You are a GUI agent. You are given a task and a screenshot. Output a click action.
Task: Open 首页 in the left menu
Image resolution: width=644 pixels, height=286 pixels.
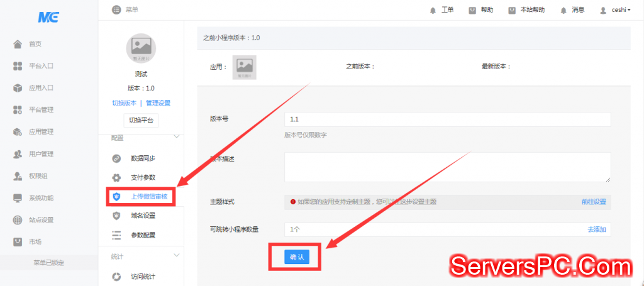pyautogui.click(x=35, y=45)
